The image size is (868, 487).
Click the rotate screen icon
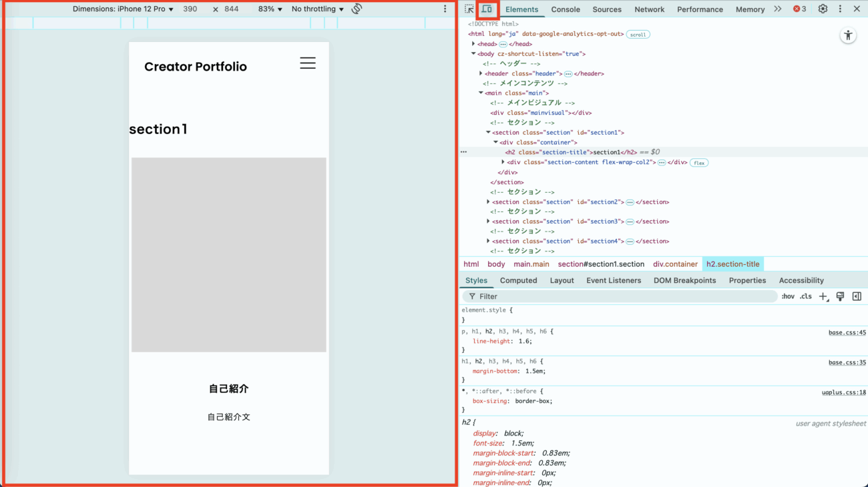point(357,9)
